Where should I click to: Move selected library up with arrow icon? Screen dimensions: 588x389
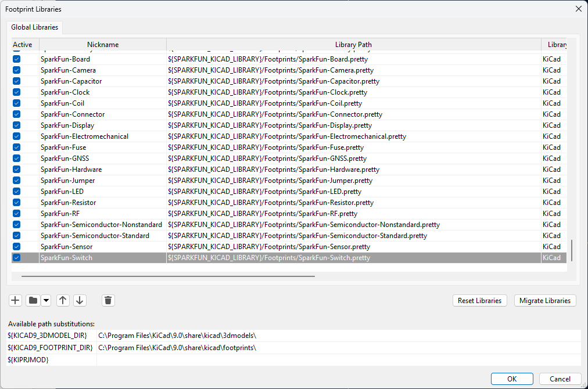[63, 300]
